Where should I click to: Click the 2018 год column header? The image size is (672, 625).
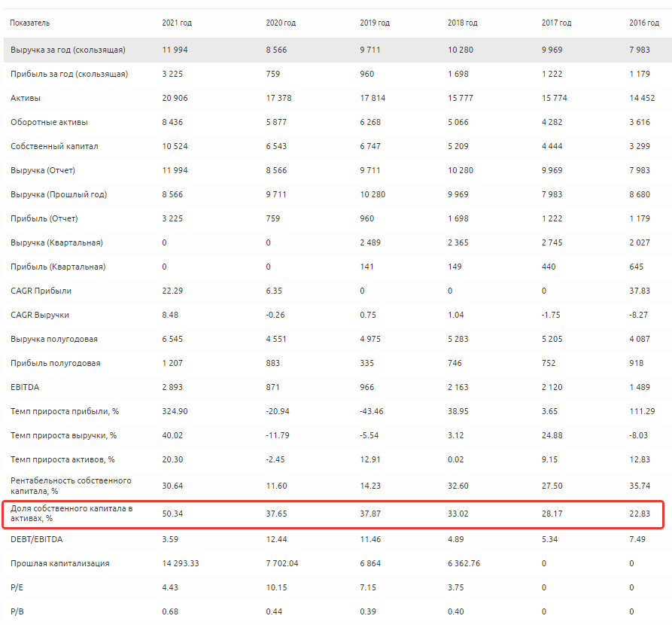(462, 23)
